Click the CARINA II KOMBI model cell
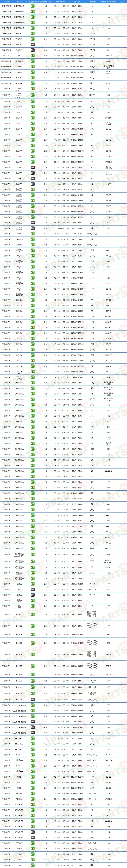The width and height of the screenshot is (127, 868). [19, 294]
